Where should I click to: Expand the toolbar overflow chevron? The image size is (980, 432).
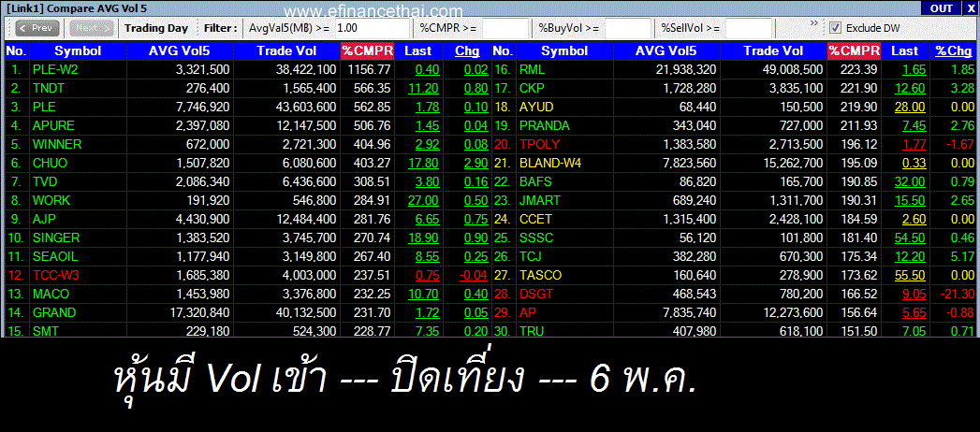tap(813, 23)
